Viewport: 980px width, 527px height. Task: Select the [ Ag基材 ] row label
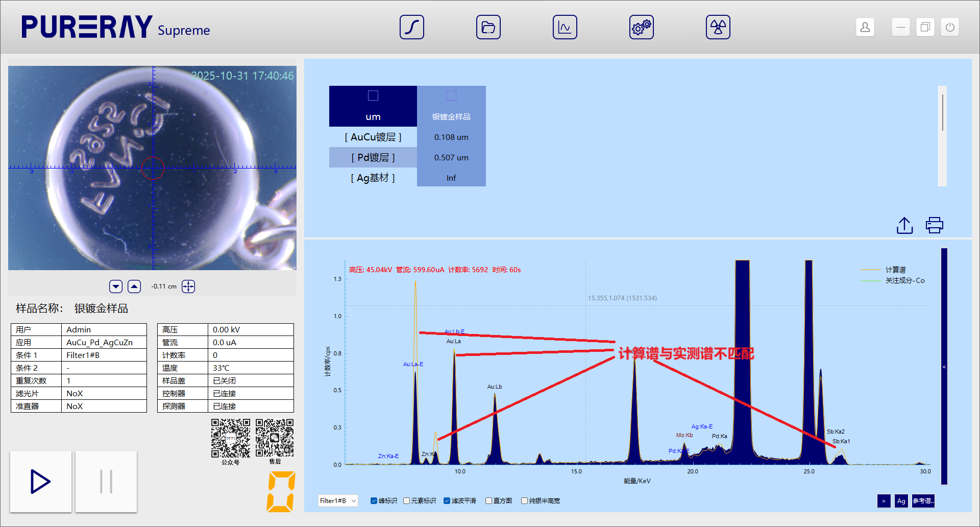click(x=373, y=178)
